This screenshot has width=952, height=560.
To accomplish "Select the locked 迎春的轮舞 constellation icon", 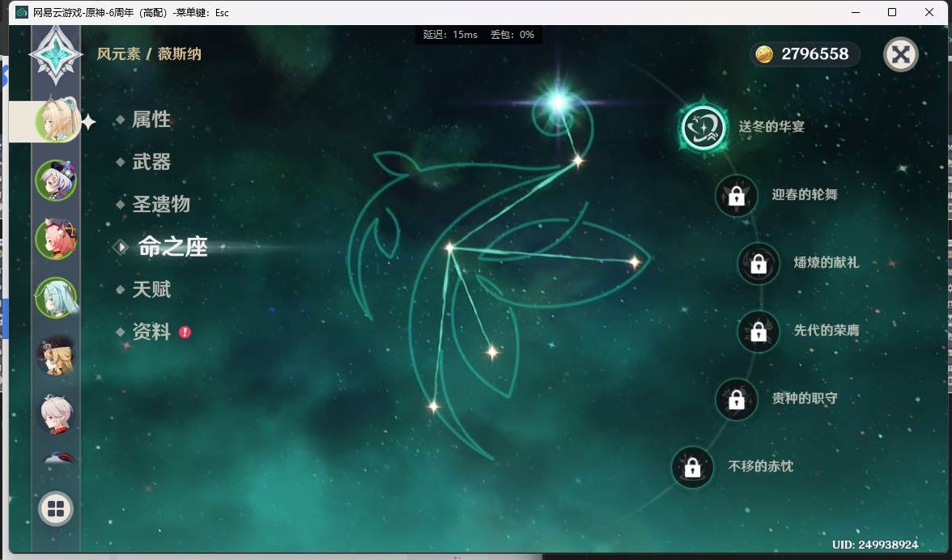I will point(737,195).
